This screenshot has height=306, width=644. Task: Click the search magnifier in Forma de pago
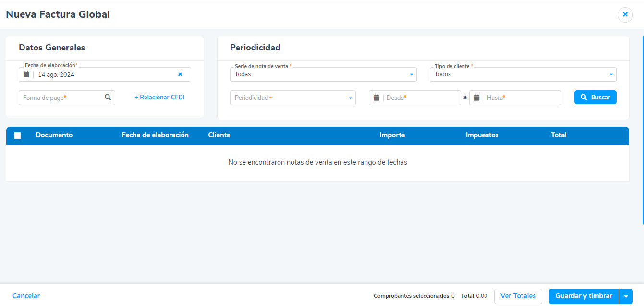click(x=108, y=98)
